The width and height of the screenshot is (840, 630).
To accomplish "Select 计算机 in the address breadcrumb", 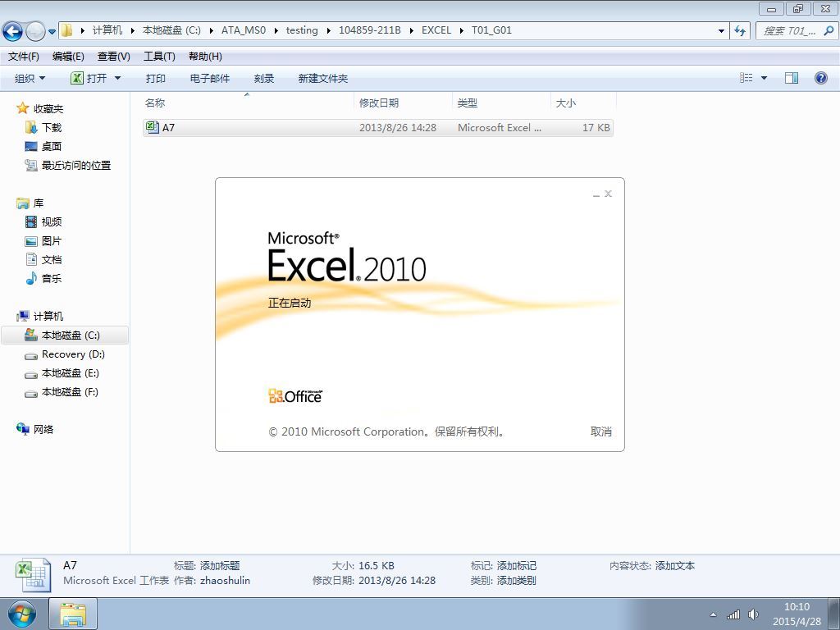I will (x=107, y=30).
